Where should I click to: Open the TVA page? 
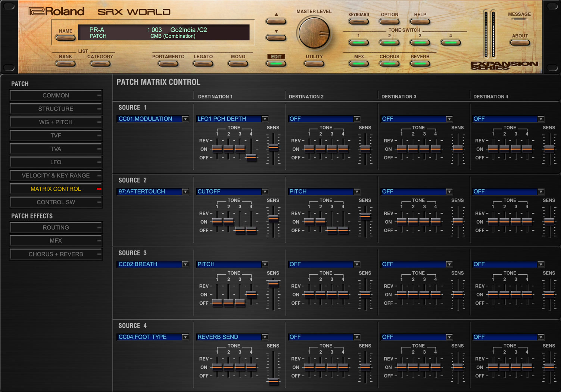pyautogui.click(x=56, y=149)
